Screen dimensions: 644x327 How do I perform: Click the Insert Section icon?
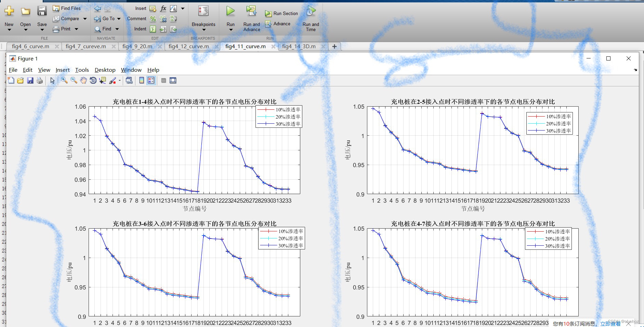point(153,9)
